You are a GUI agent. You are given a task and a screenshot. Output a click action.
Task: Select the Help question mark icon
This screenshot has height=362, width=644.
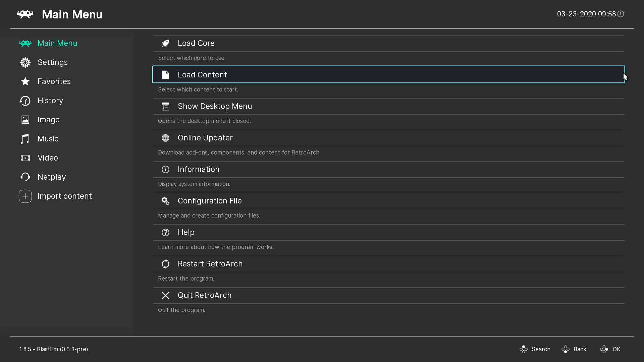(x=165, y=232)
